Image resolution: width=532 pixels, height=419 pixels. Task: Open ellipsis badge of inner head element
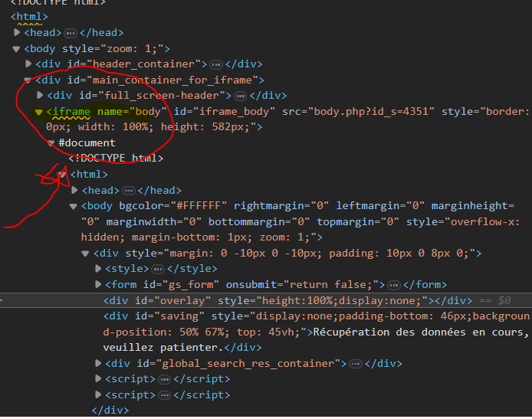point(129,191)
